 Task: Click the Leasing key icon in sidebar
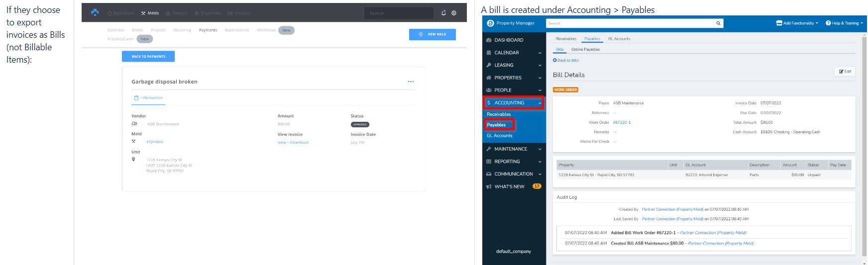[x=489, y=65]
